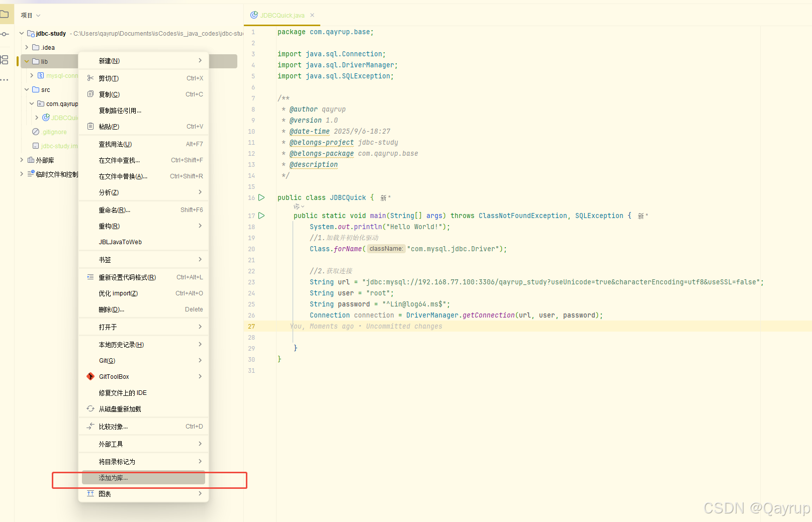The height and width of the screenshot is (522, 812).
Task: Choose 添加为库... menu entry
Action: click(x=144, y=477)
